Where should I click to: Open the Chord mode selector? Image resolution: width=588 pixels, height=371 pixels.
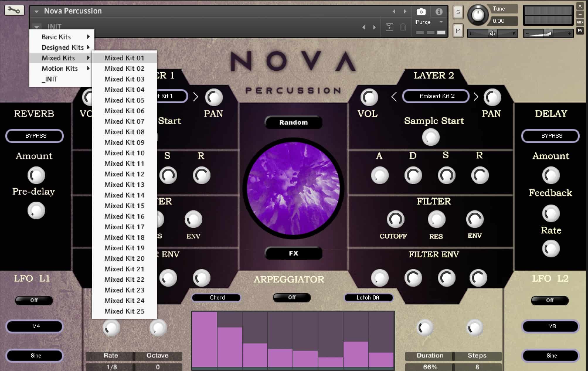coord(216,298)
